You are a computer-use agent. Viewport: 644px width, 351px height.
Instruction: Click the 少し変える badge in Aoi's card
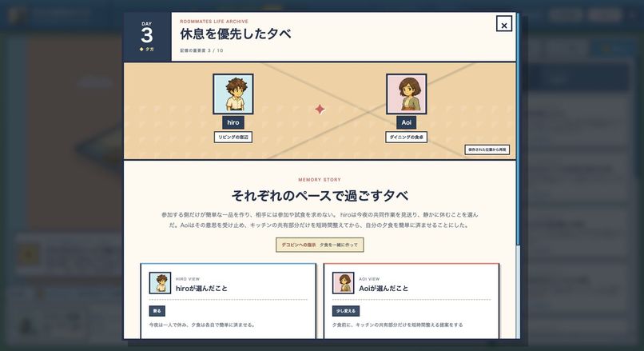(346, 311)
